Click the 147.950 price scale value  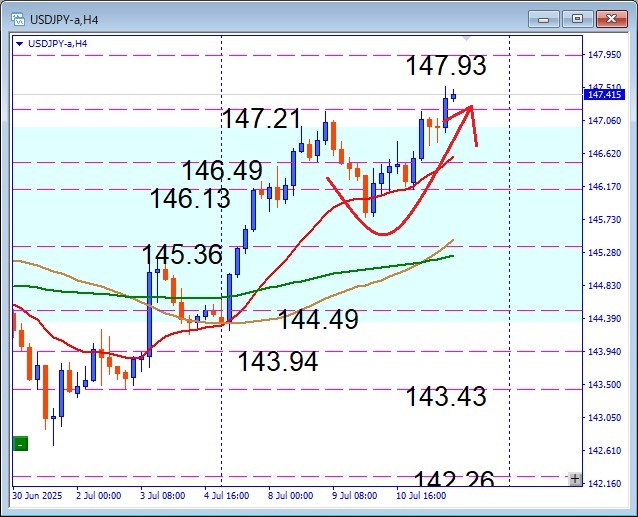pyautogui.click(x=605, y=55)
